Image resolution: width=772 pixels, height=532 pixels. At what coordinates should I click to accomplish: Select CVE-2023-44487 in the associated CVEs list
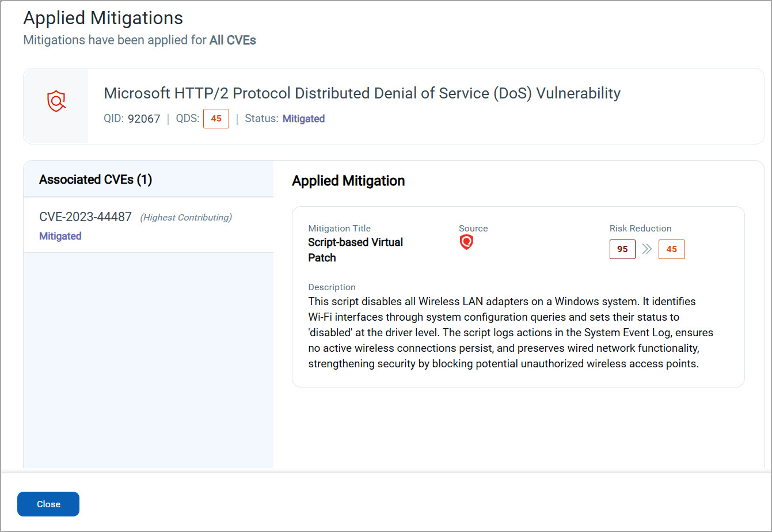85,217
